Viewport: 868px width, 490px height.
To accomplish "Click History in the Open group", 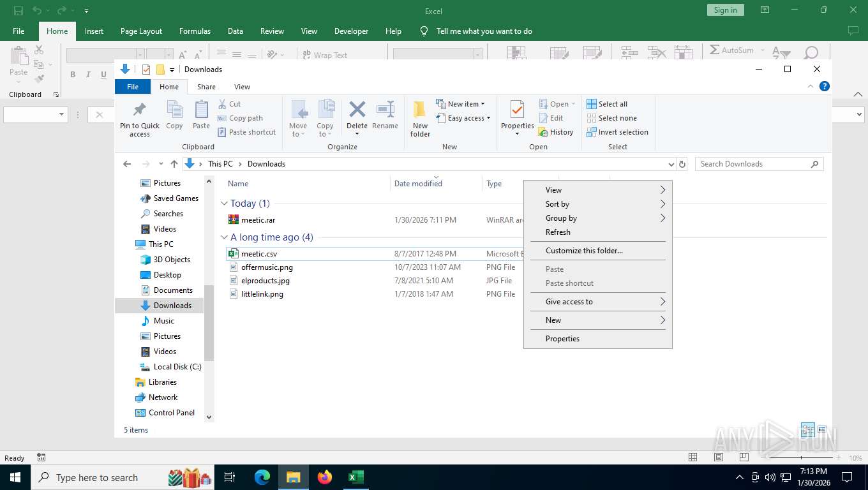I will click(x=556, y=132).
